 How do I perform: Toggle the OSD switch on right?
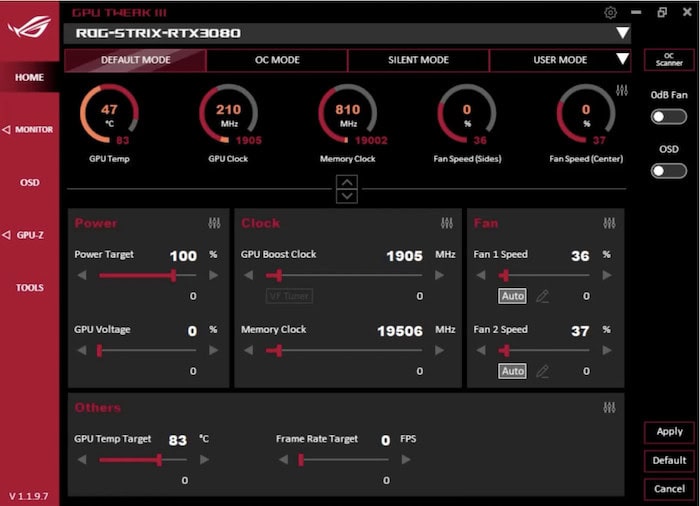pyautogui.click(x=668, y=171)
